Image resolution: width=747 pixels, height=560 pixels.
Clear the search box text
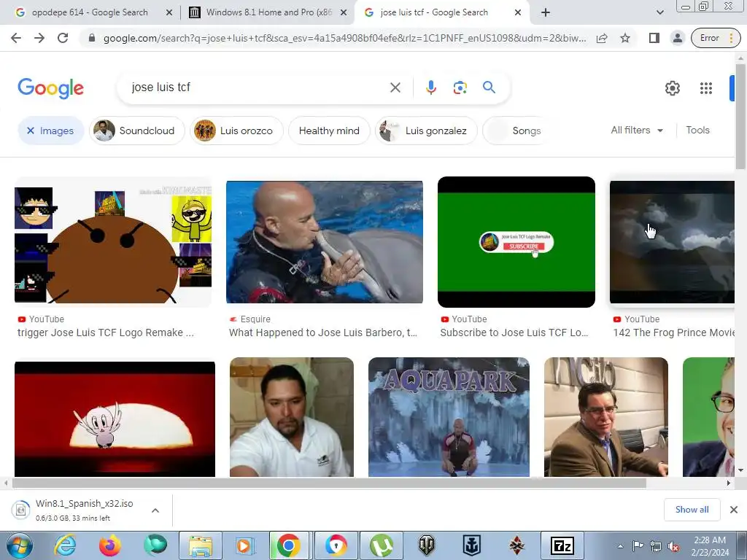(395, 87)
